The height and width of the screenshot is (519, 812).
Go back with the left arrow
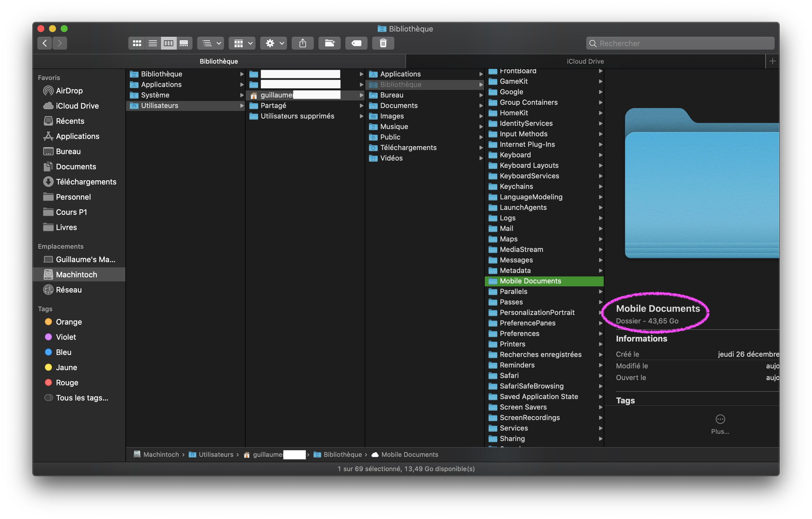[45, 43]
